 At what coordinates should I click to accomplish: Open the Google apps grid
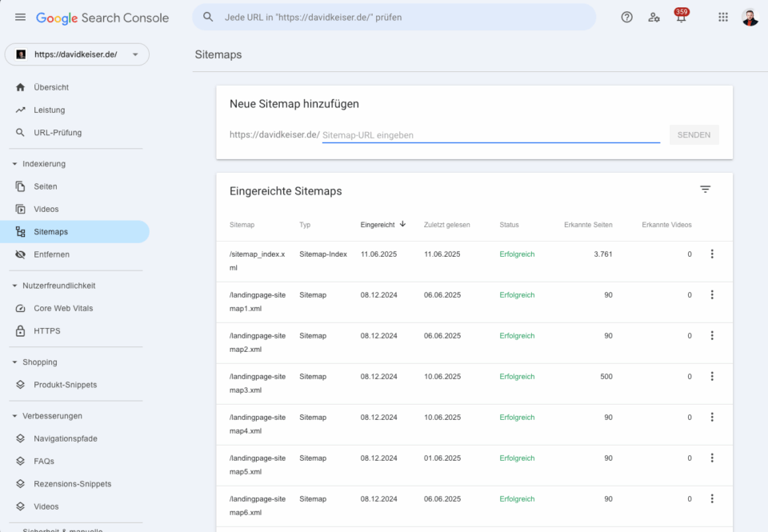pos(723,18)
